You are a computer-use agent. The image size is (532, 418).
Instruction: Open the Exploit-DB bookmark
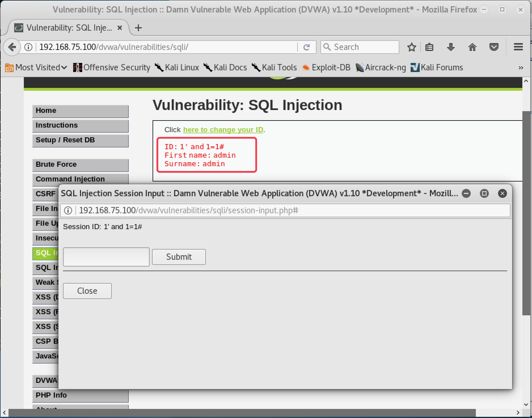pyautogui.click(x=326, y=67)
